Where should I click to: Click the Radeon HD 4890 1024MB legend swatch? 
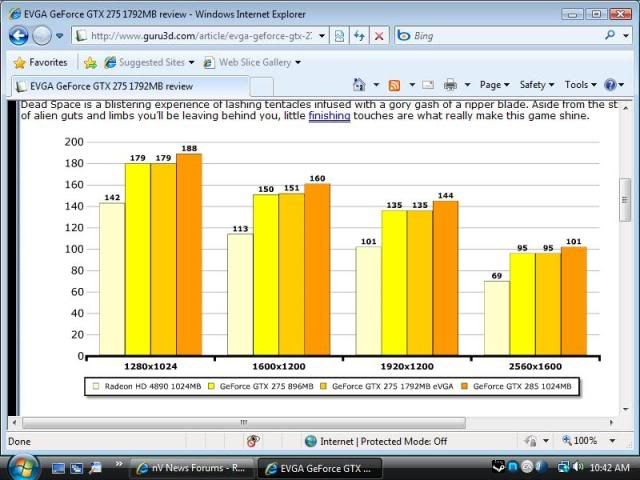pos(96,386)
